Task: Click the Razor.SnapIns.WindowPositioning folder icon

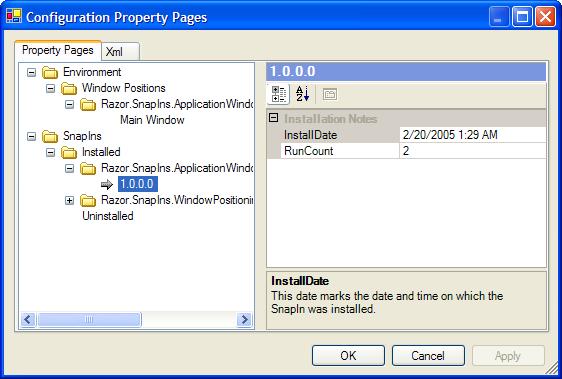Action: [88, 200]
